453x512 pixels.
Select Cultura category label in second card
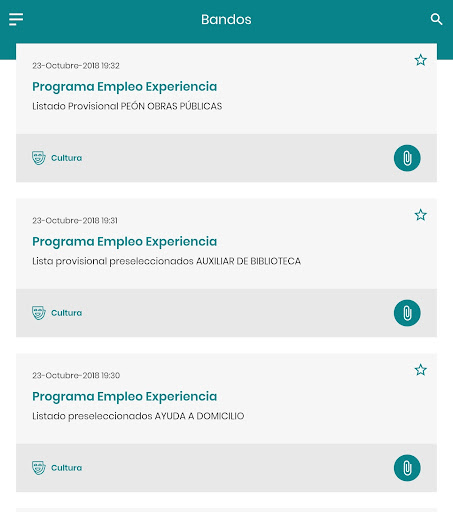click(66, 313)
